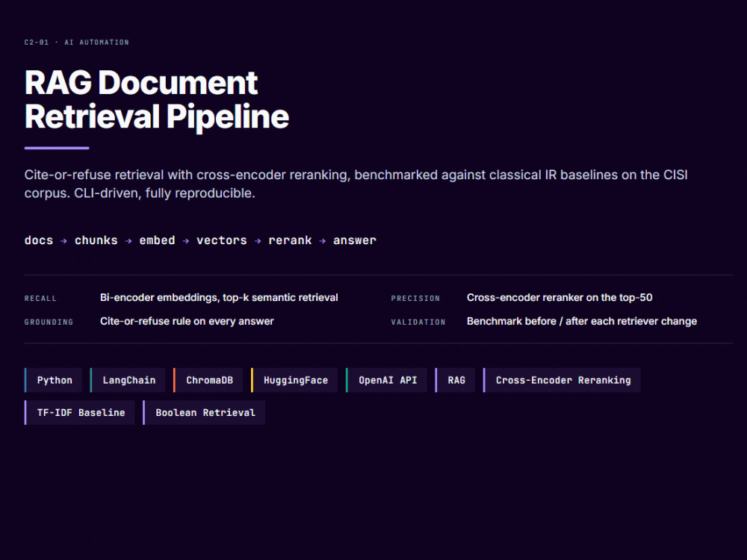Click 'Benchmark before / after each retriever change'
Screen dimensions: 747x560
(x=582, y=321)
